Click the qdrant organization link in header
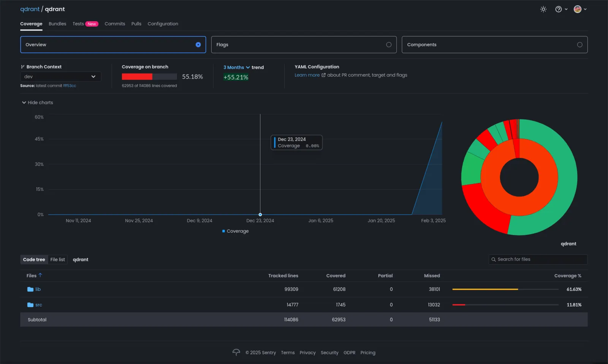Viewport: 608px width, 364px height. coord(30,9)
